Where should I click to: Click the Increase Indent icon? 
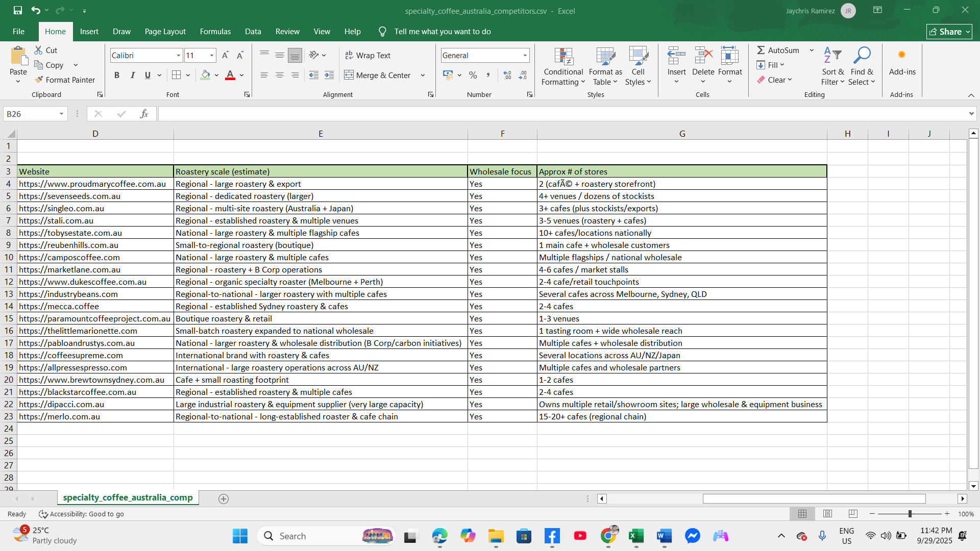tap(329, 75)
